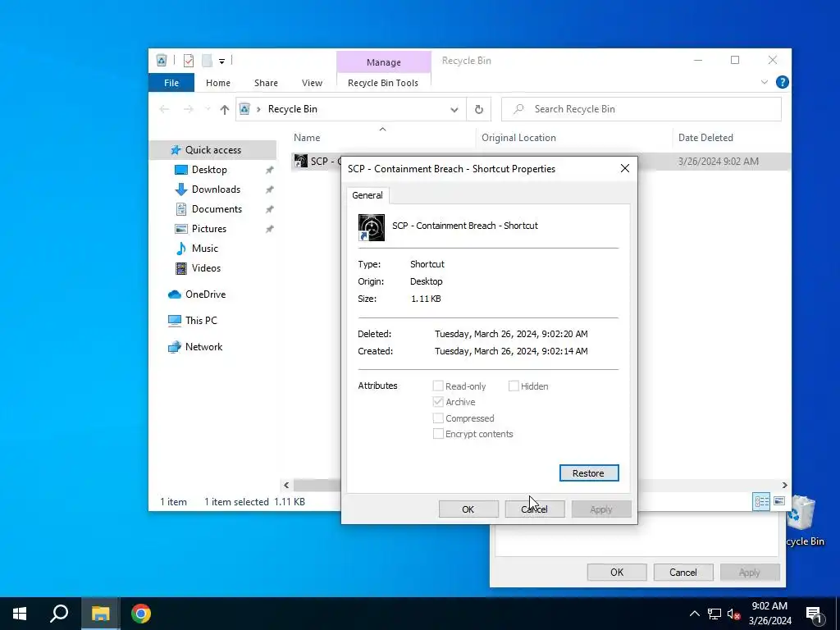Click the SCP shortcut file icon in list

(x=301, y=161)
